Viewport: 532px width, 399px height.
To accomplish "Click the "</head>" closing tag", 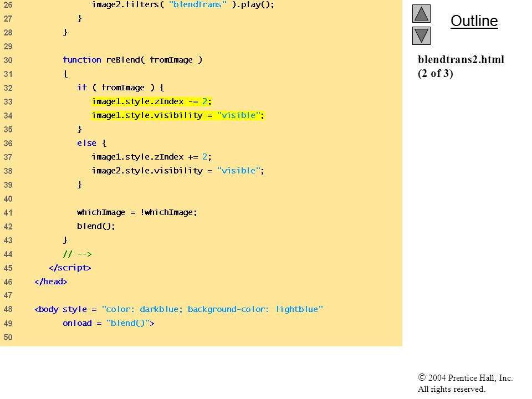I will click(51, 282).
